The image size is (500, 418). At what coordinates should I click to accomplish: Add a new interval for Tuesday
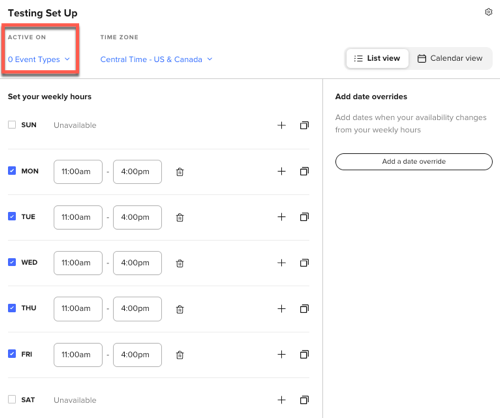[282, 217]
